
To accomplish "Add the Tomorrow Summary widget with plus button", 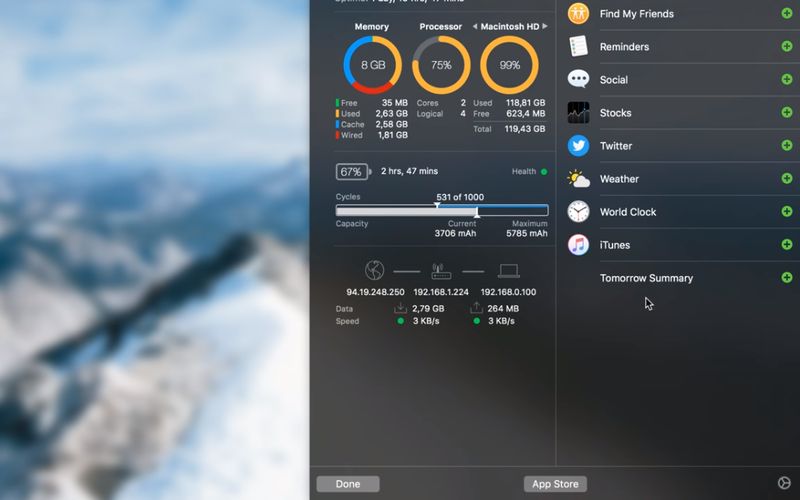I will (x=787, y=278).
